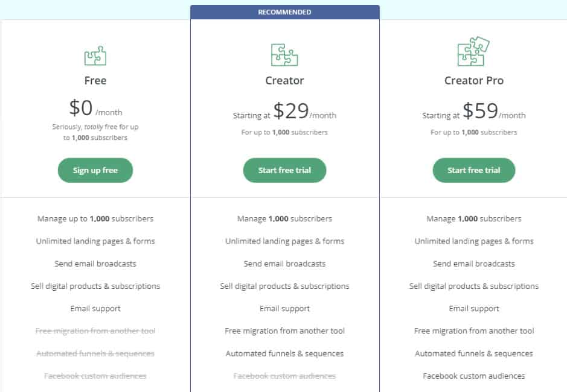Select Free migration from another tool under Creator
The image size is (567, 392).
284,331
